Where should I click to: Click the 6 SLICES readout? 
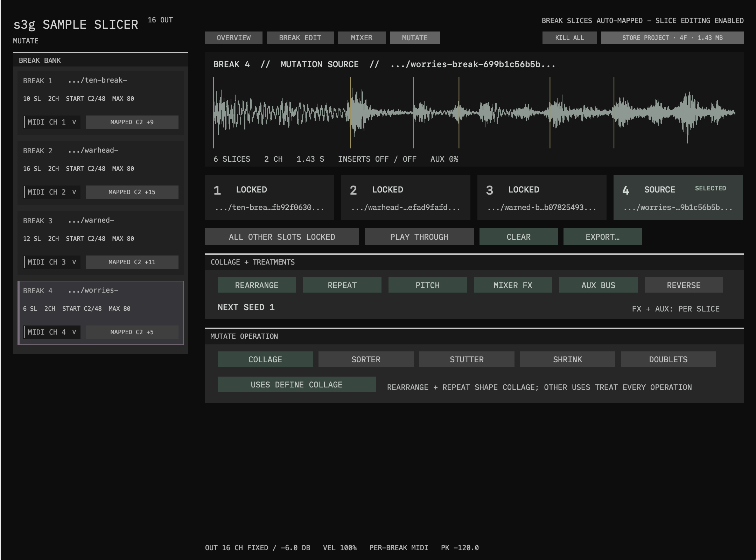(x=232, y=159)
